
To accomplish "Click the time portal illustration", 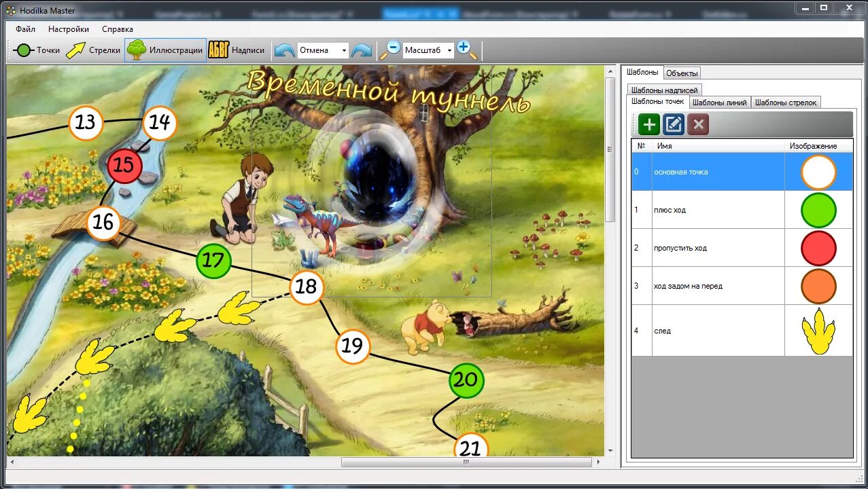I will pos(370,180).
